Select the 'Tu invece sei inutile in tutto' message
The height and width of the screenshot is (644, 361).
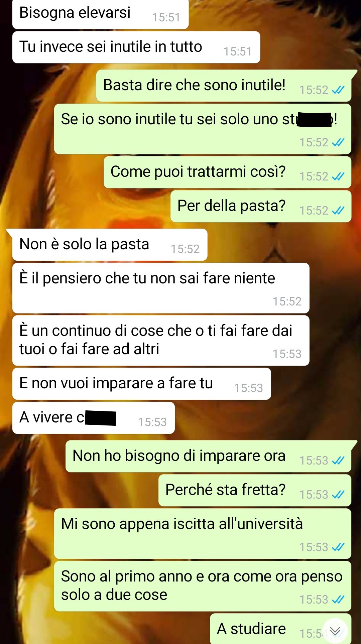pos(136,47)
